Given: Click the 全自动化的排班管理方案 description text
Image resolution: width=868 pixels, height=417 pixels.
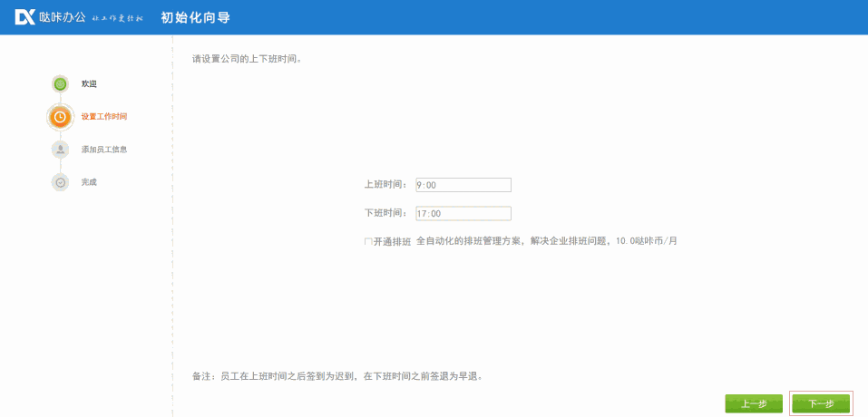Looking at the screenshot, I should tap(547, 242).
